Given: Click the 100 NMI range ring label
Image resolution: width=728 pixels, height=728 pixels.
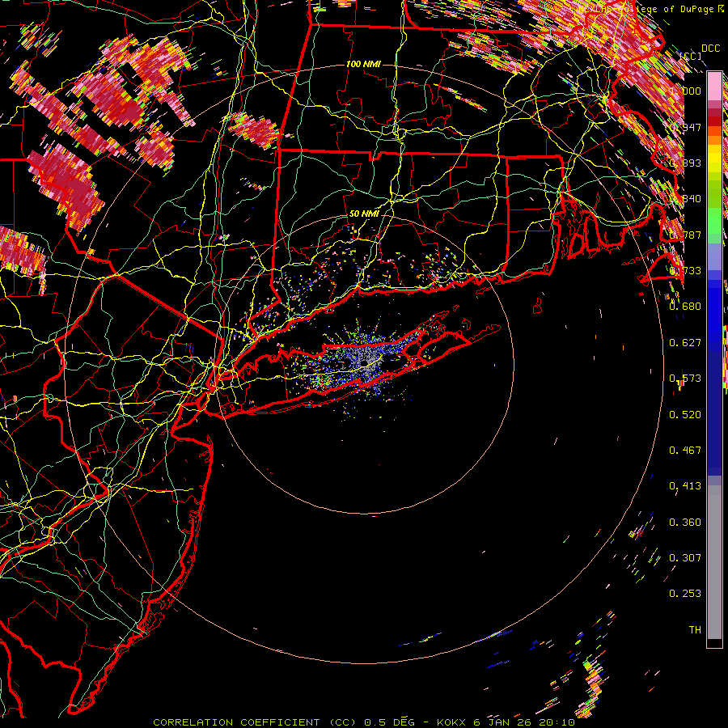Looking at the screenshot, I should click(x=363, y=64).
